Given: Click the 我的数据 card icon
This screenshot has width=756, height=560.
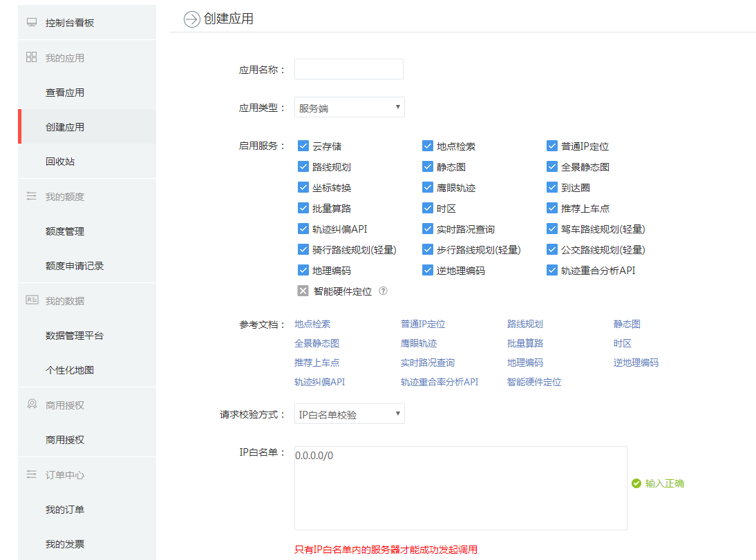Looking at the screenshot, I should coord(31,300).
